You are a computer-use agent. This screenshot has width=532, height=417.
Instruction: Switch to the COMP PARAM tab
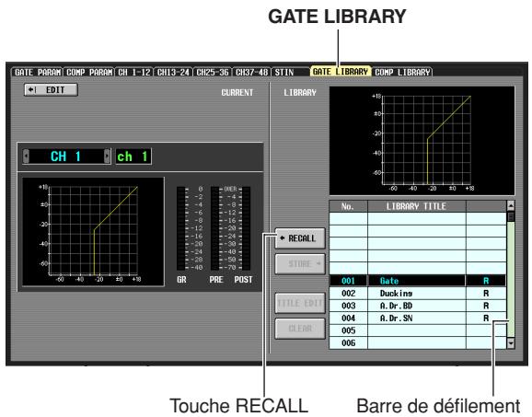[89, 73]
